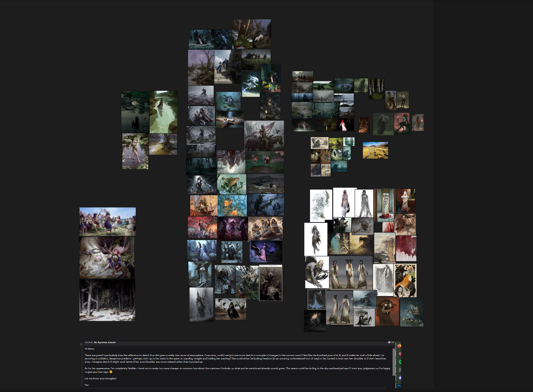Select dark pond silhouette reference image

(135, 112)
